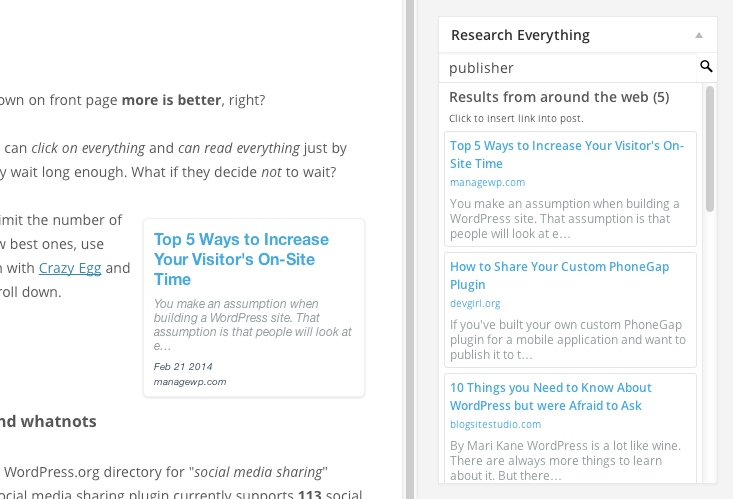
Task: Click the Research Everything panel title
Action: [x=520, y=35]
